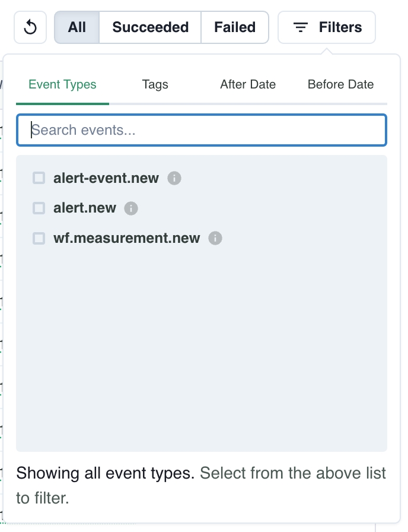Tick the wf.measurement.new checkbox
Image resolution: width=408 pixels, height=532 pixels.
coord(39,239)
